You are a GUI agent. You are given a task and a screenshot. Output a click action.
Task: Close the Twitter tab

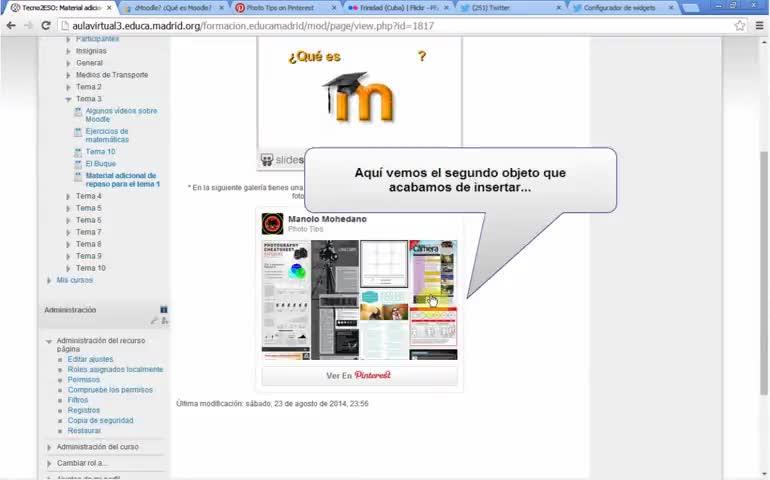pos(558,8)
